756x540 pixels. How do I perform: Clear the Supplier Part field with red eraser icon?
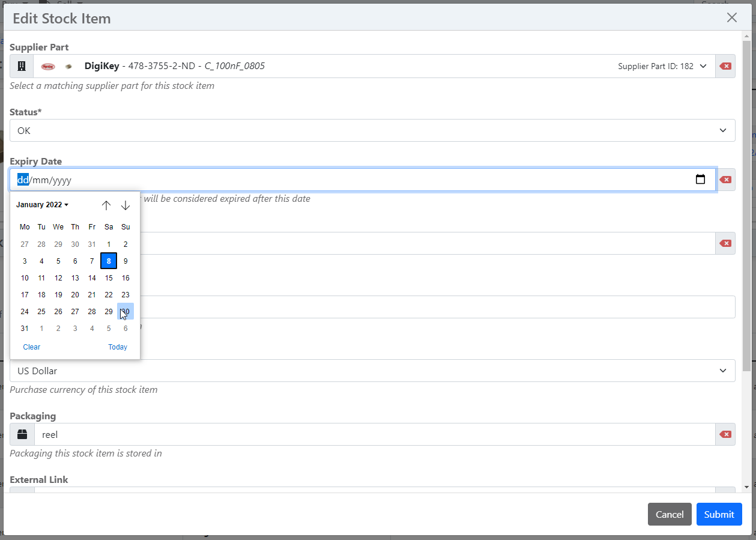tap(725, 66)
